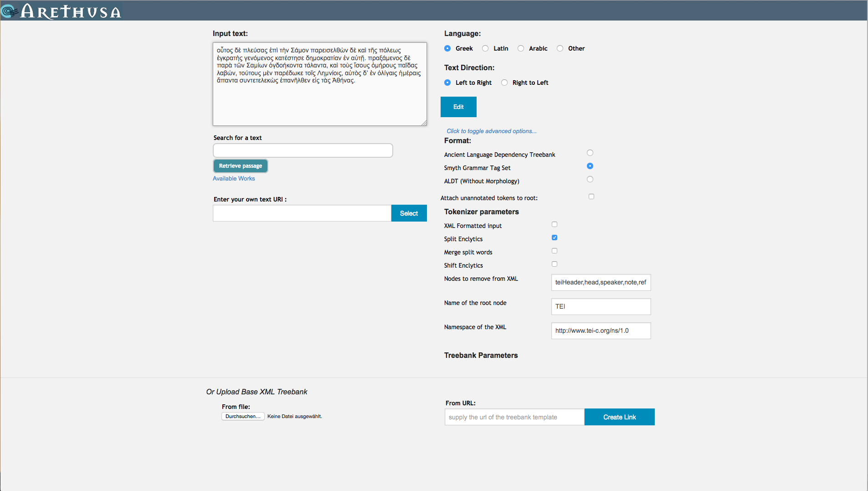The height and width of the screenshot is (491, 868).
Task: Check the XML Formatted input box
Action: coord(555,224)
